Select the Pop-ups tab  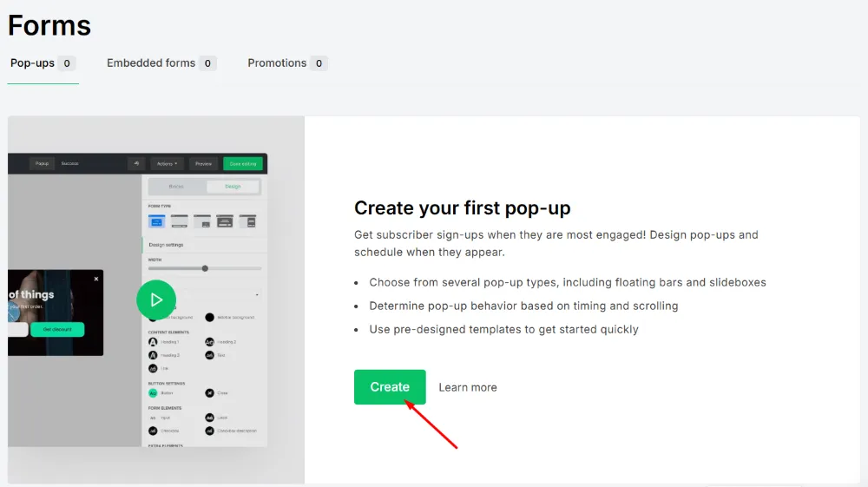[x=32, y=63]
